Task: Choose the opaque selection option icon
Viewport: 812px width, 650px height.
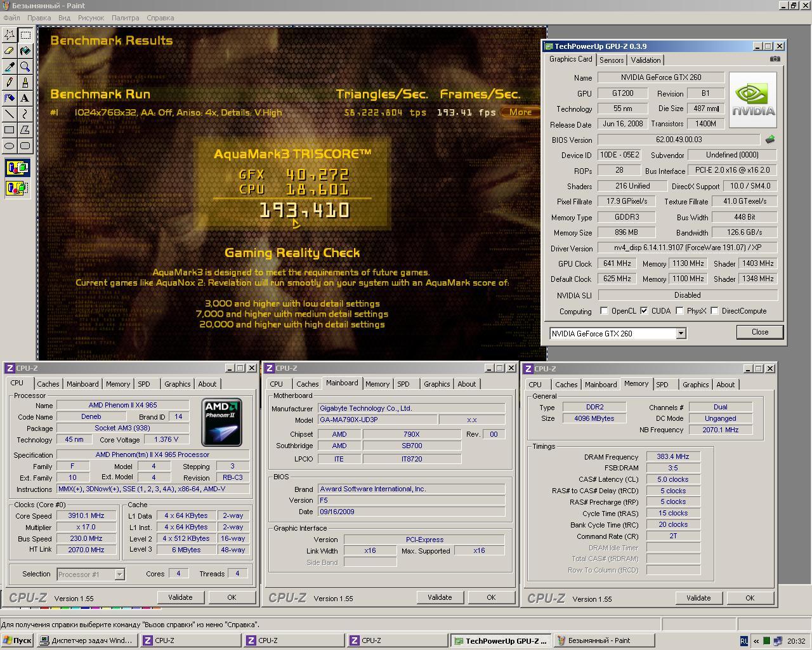Action: (x=17, y=168)
